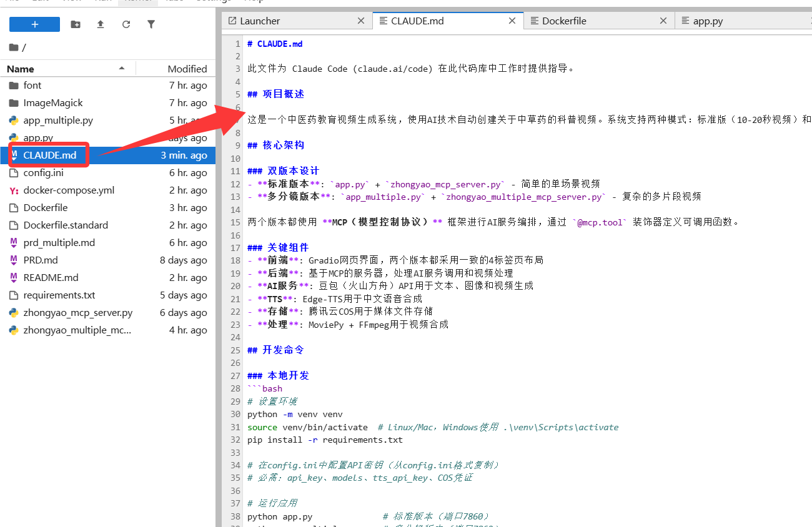The height and width of the screenshot is (527, 812).
Task: Click the folder icon beside ImageMagick
Action: point(14,102)
